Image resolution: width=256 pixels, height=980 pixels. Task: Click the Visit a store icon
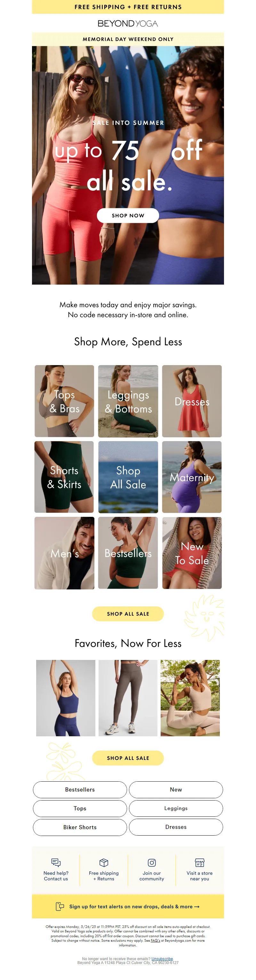point(200,862)
